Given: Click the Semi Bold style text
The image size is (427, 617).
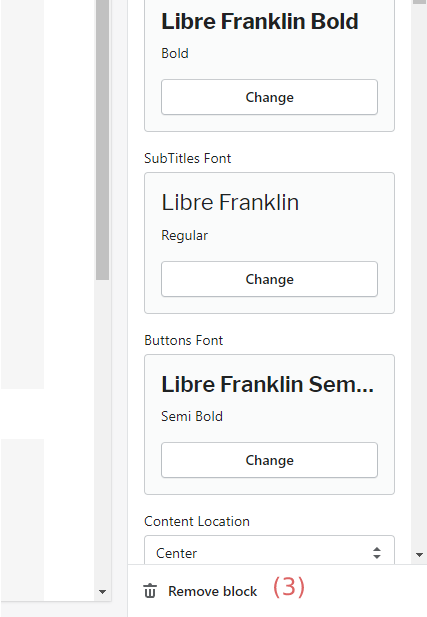Looking at the screenshot, I should [x=192, y=416].
